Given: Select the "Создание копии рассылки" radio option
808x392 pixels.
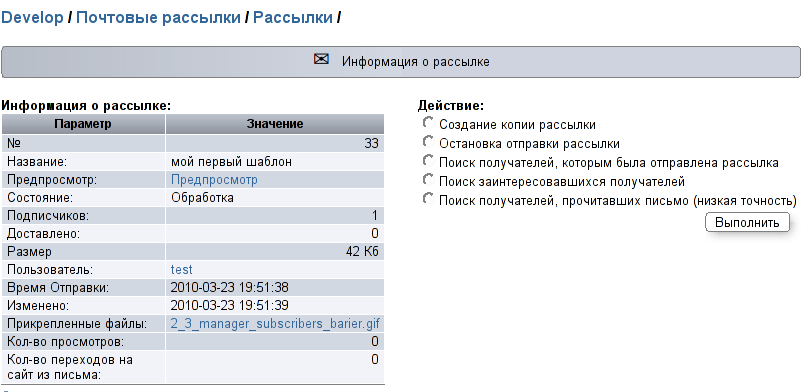Looking at the screenshot, I should (428, 123).
